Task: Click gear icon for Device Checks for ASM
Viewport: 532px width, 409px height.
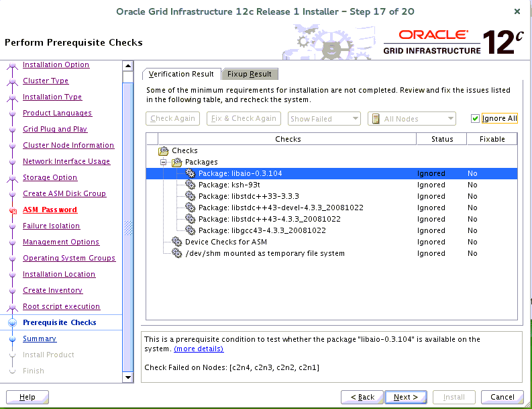Action: pos(176,242)
